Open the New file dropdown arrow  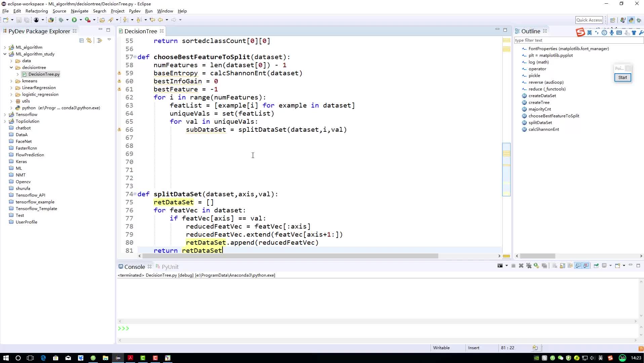12,20
